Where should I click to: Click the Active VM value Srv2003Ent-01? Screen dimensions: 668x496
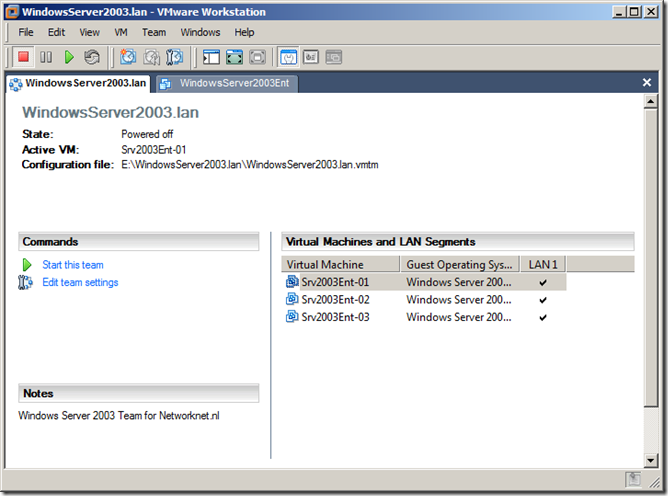(153, 150)
